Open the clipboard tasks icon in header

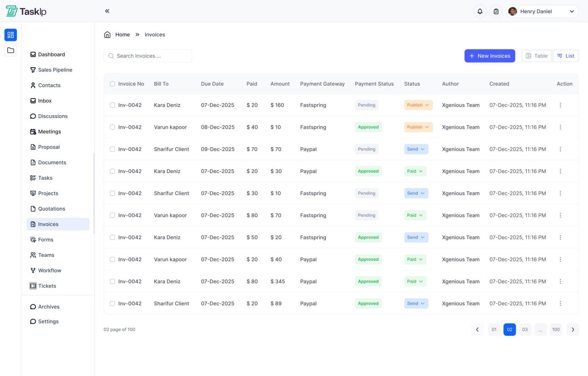(x=496, y=11)
